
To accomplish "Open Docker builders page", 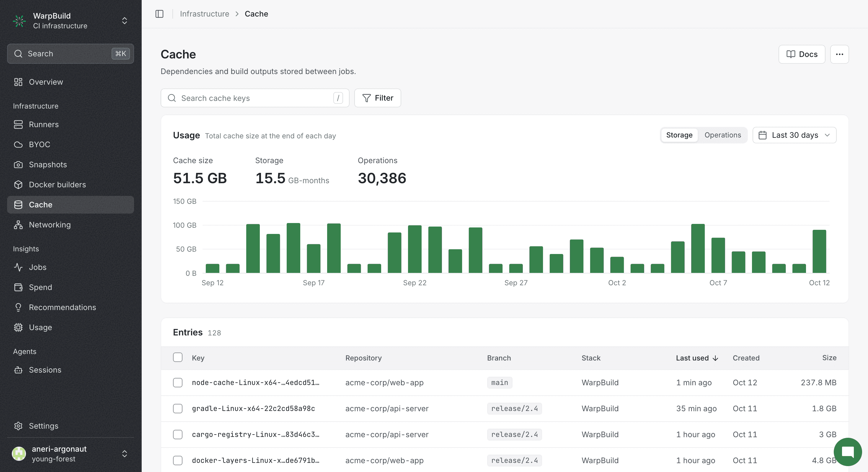I will (71, 184).
